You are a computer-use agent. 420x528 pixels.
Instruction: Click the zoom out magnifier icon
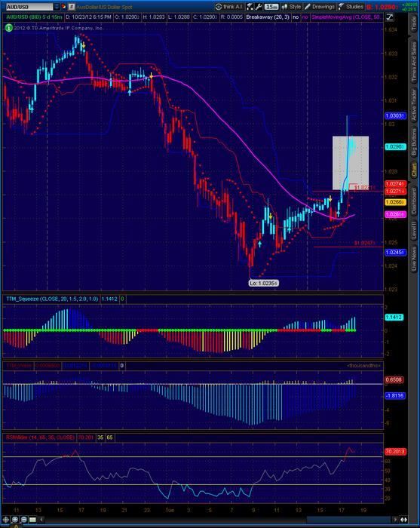[x=24, y=520]
